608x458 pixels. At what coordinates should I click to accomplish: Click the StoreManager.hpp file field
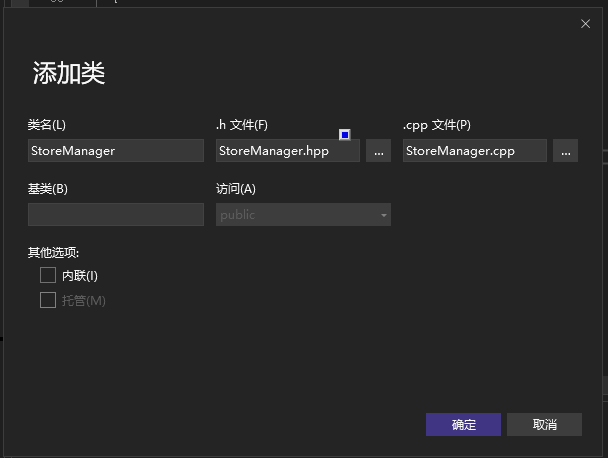coord(287,151)
